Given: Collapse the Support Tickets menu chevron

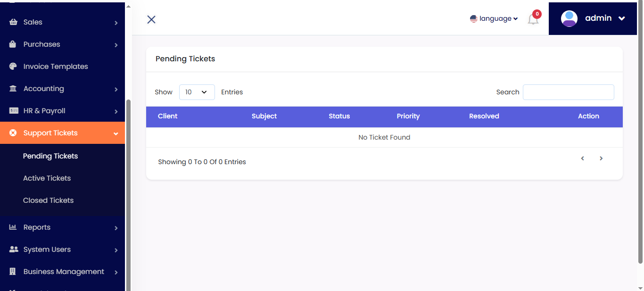Looking at the screenshot, I should coord(116,133).
